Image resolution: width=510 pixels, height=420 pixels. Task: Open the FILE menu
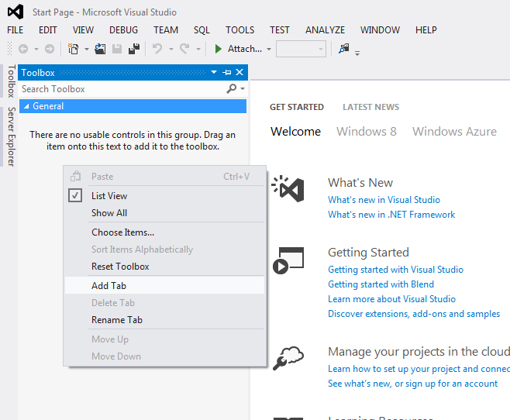[x=16, y=30]
